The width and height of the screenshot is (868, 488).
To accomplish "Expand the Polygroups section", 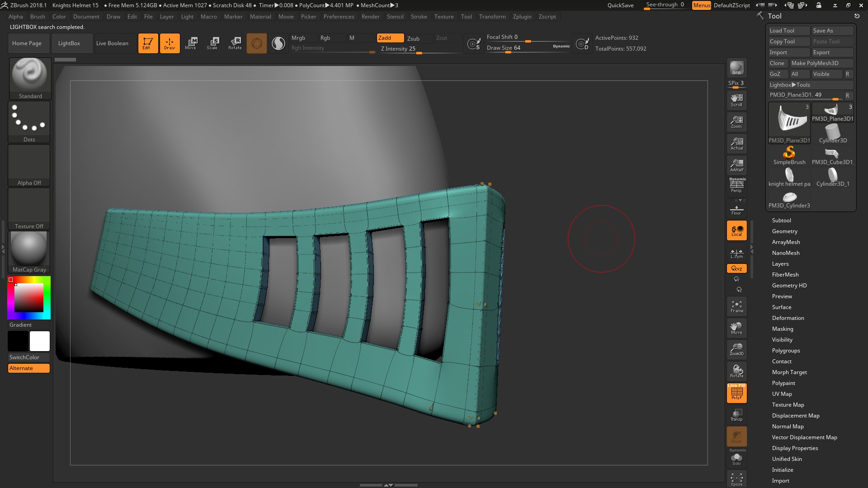I will (x=786, y=351).
